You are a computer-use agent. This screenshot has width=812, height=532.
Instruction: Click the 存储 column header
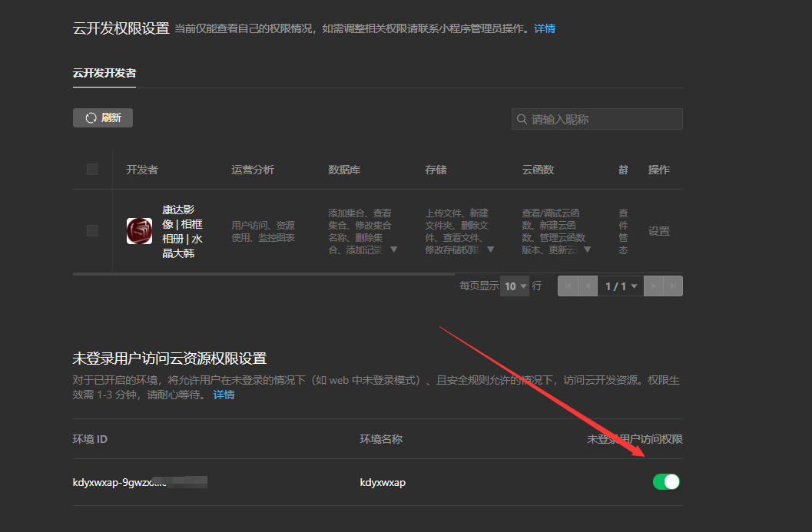[x=436, y=170]
